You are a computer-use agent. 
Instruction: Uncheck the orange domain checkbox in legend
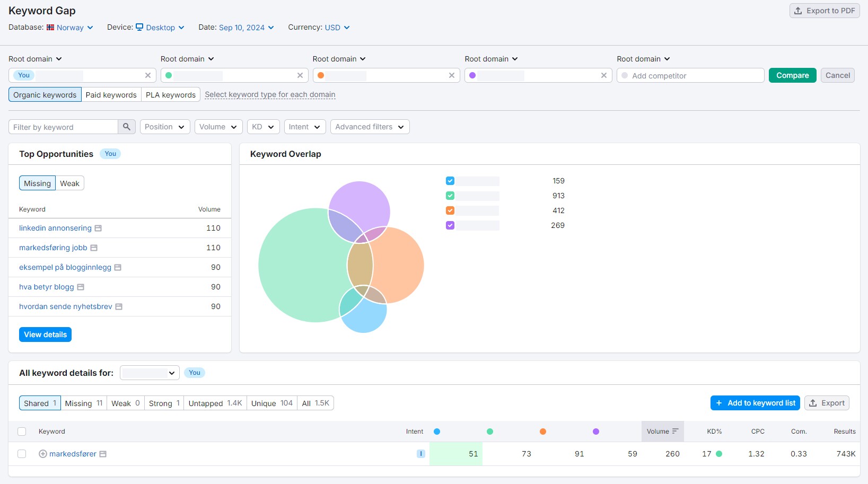(x=450, y=210)
